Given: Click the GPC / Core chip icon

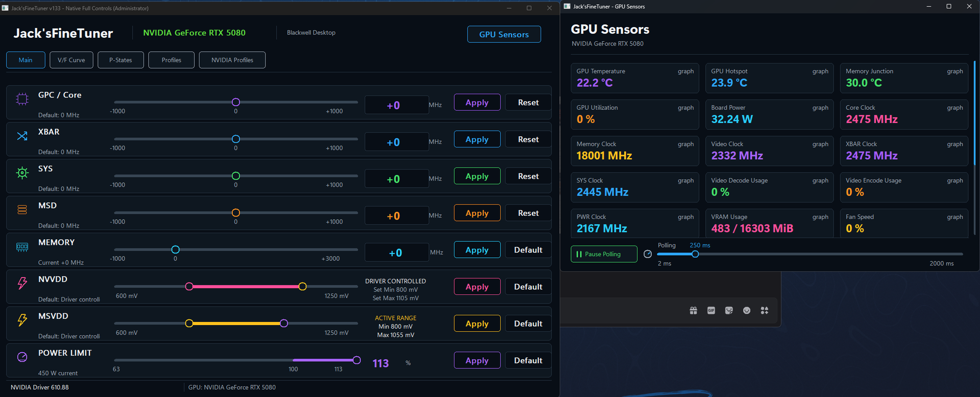Looking at the screenshot, I should (22, 99).
